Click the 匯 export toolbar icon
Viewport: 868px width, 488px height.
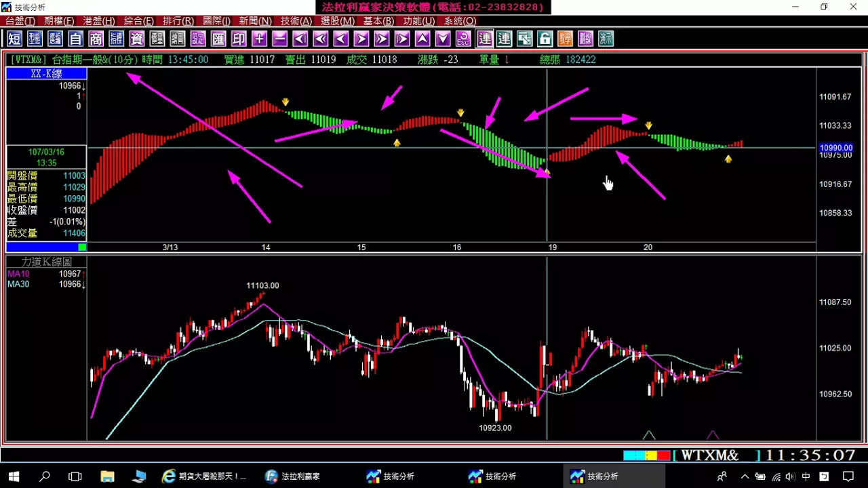pyautogui.click(x=218, y=39)
